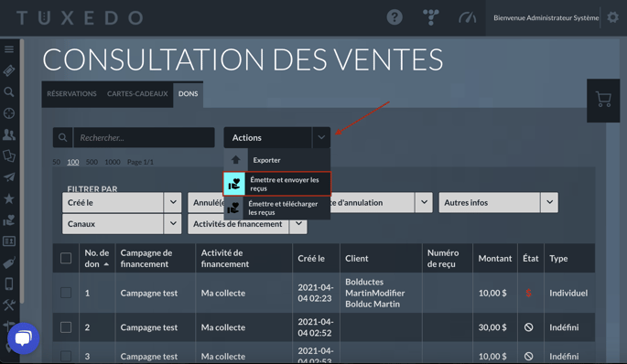The image size is (627, 364).
Task: Choose Exporter from the Actions menu
Action: [276, 160]
